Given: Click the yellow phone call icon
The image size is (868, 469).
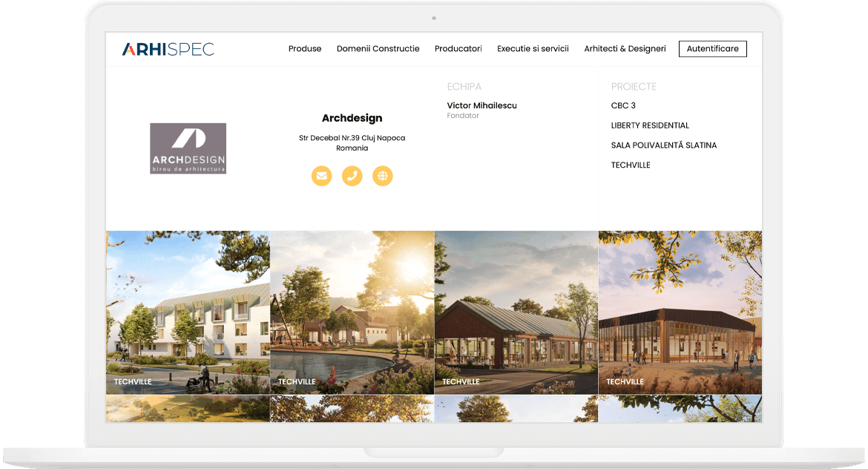Looking at the screenshot, I should (x=352, y=176).
